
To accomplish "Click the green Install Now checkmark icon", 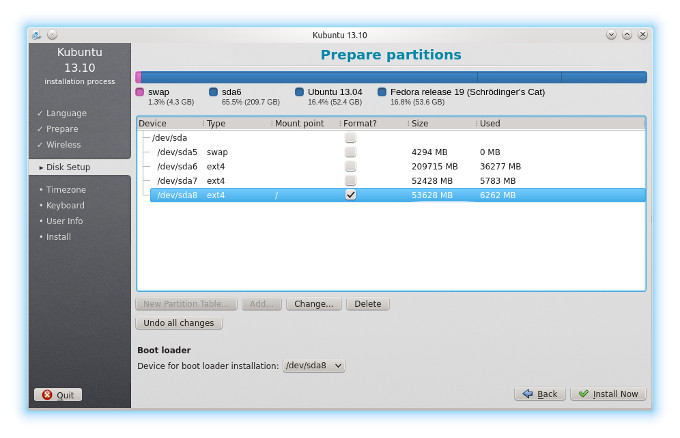I will click(x=584, y=394).
